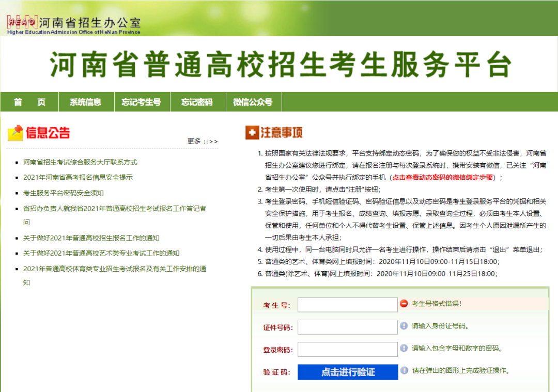
Task: Click the info icon next to 登录密码 hint
Action: pos(404,348)
